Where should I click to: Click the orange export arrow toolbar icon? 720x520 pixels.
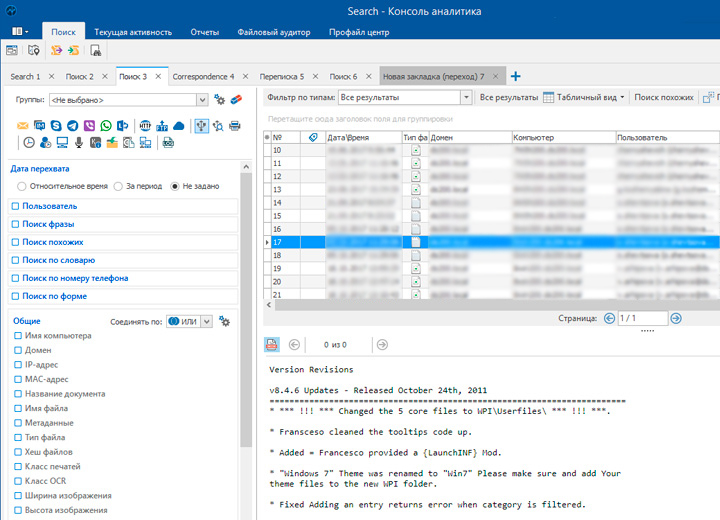tap(56, 50)
